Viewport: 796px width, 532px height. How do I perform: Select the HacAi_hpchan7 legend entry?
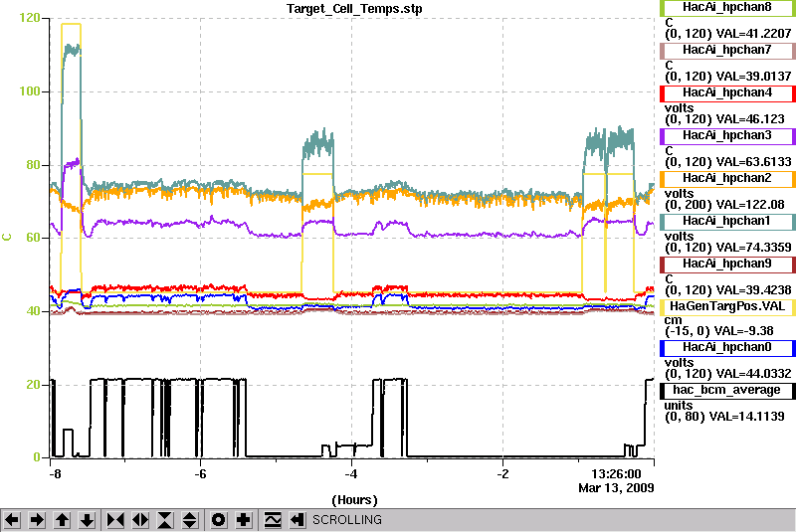(727, 50)
